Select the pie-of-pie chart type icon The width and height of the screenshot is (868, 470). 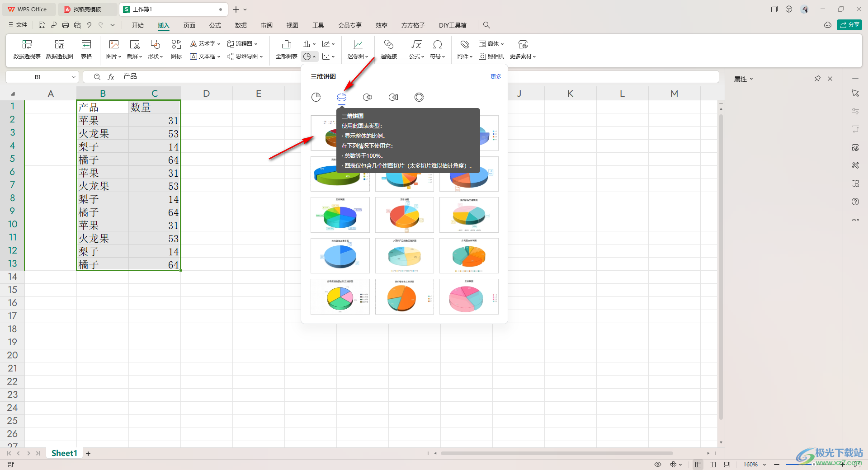[368, 97]
